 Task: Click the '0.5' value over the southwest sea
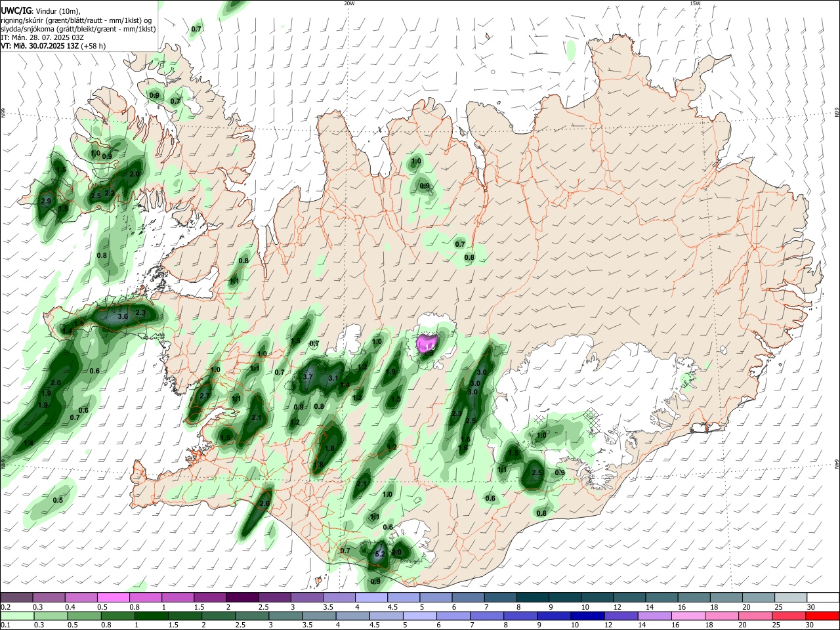(x=58, y=500)
